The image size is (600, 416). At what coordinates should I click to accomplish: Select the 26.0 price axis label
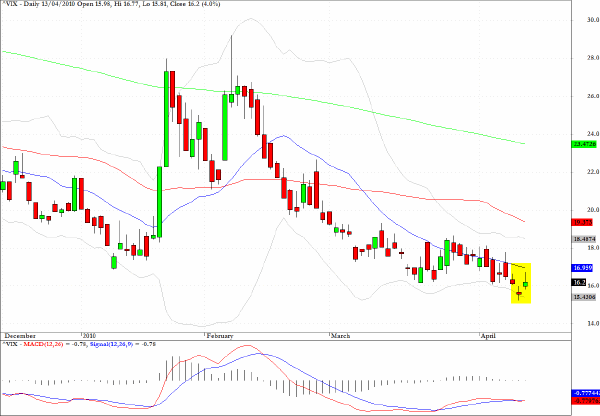coord(593,96)
